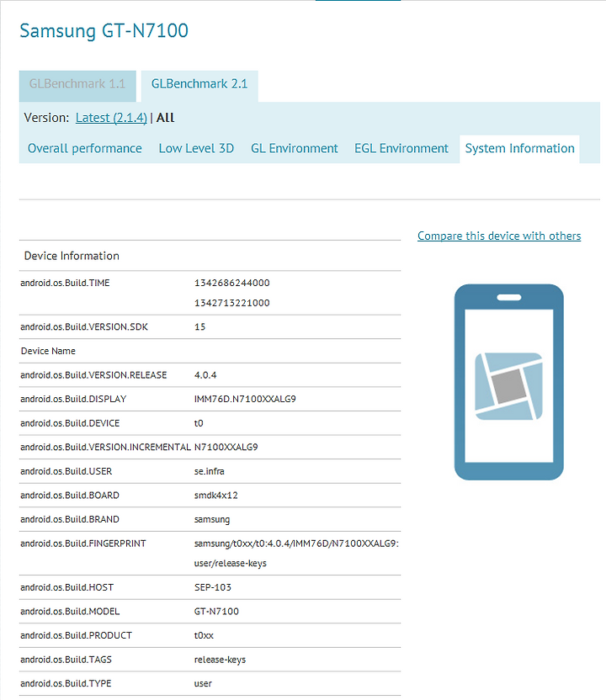
Task: Click the android.os.Build.DISPLAY label
Action: pos(74,399)
